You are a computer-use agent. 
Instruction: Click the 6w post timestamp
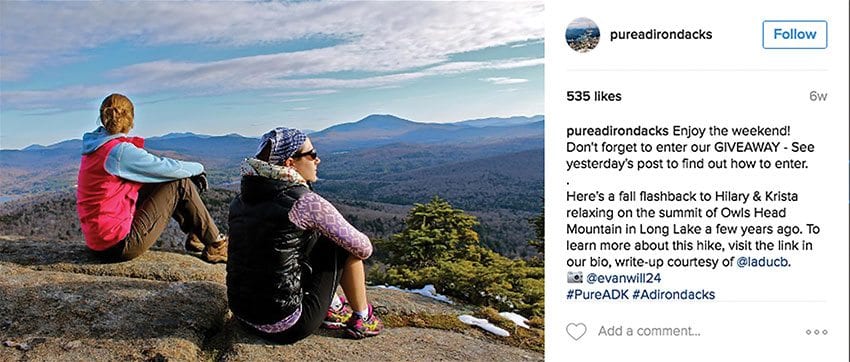coord(818,96)
